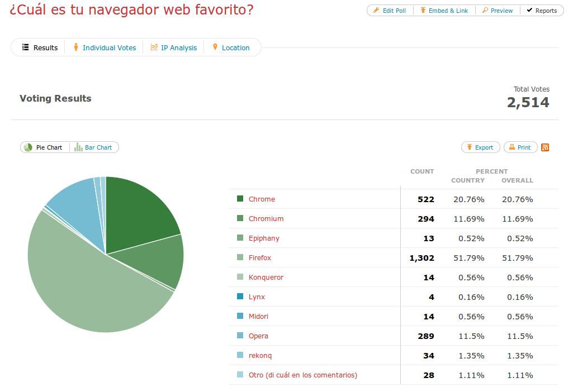The width and height of the screenshot is (573, 392).
Task: Click the printer icon on Print button
Action: [x=512, y=147]
